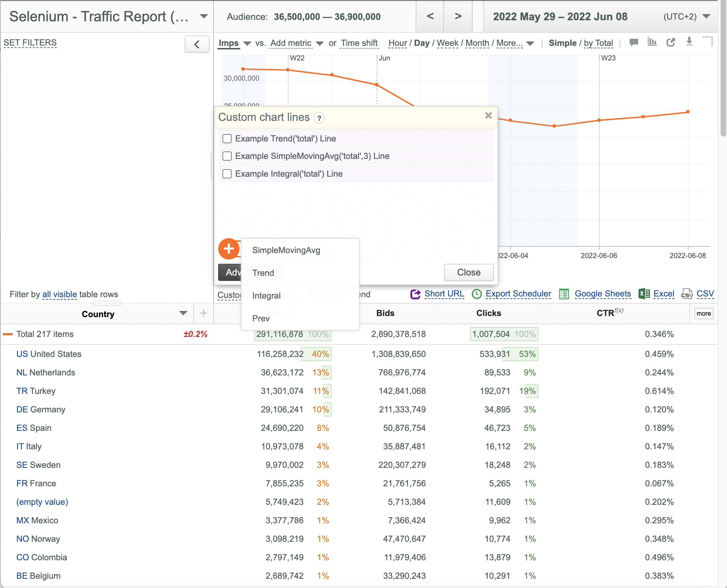The width and height of the screenshot is (727, 588).
Task: Add a column with the plus icon
Action: coord(204,313)
